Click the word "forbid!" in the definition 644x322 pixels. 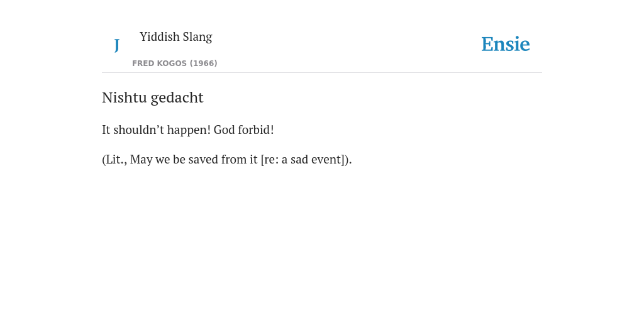(x=256, y=130)
